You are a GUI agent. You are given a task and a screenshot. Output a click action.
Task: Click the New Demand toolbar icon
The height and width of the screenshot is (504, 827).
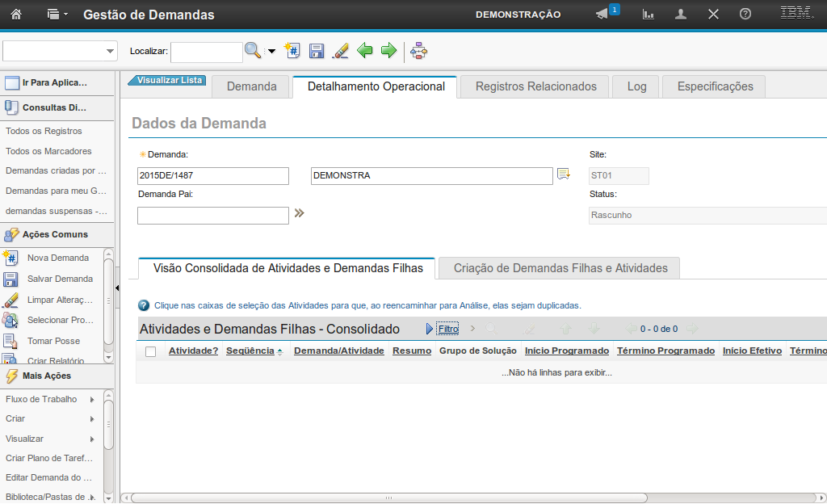pyautogui.click(x=292, y=51)
